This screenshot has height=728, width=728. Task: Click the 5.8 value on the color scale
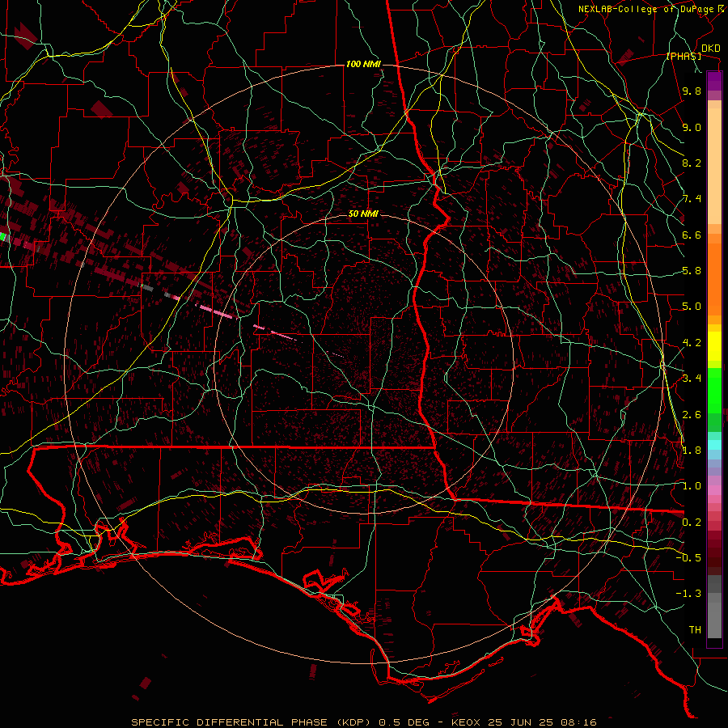pos(692,271)
